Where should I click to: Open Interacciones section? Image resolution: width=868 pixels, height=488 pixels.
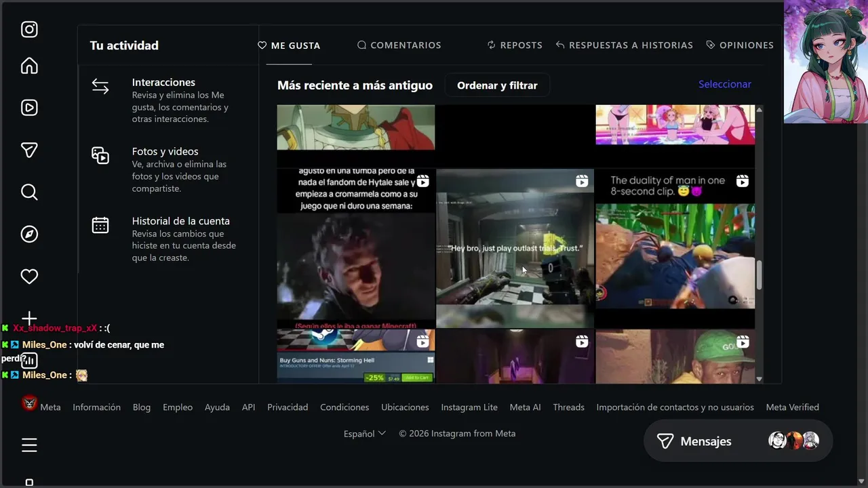point(168,100)
